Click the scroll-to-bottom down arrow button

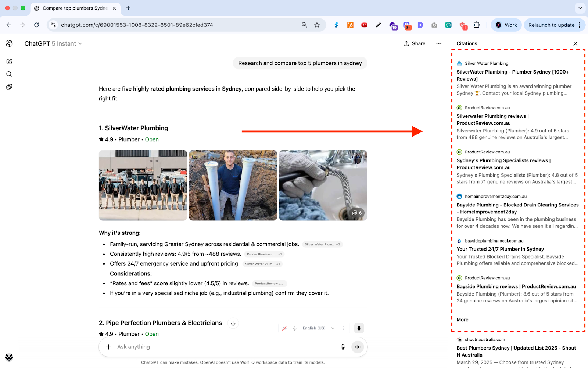click(x=233, y=323)
